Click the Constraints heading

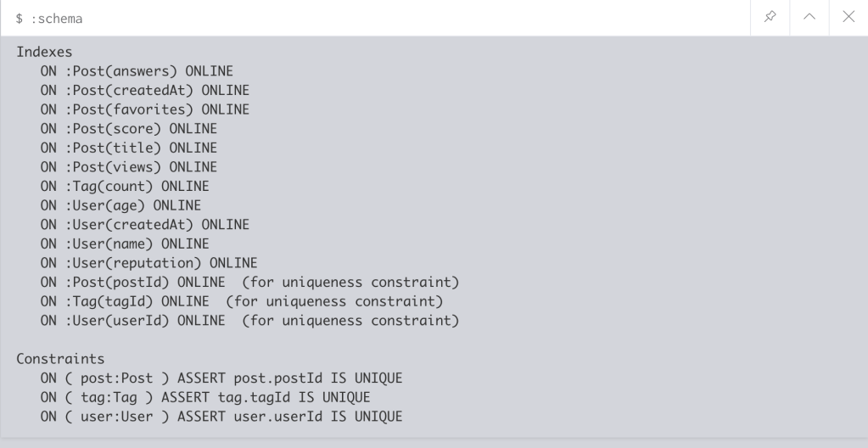click(x=60, y=359)
